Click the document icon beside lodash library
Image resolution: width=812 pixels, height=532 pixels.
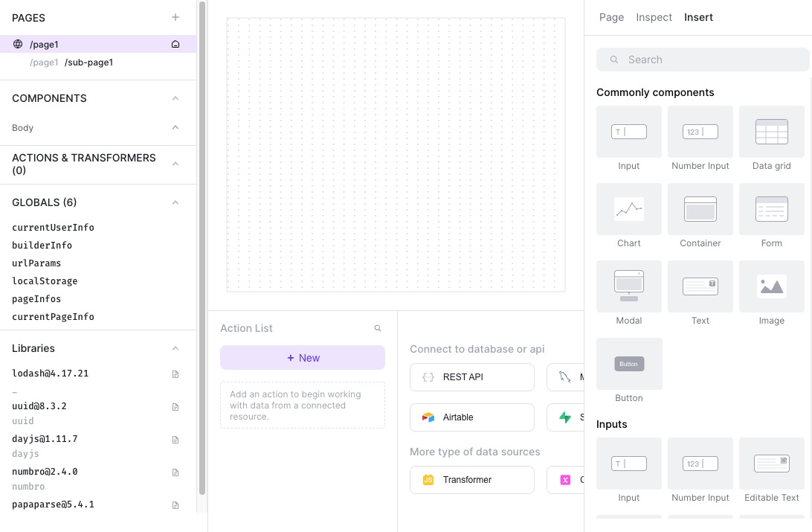(x=175, y=375)
